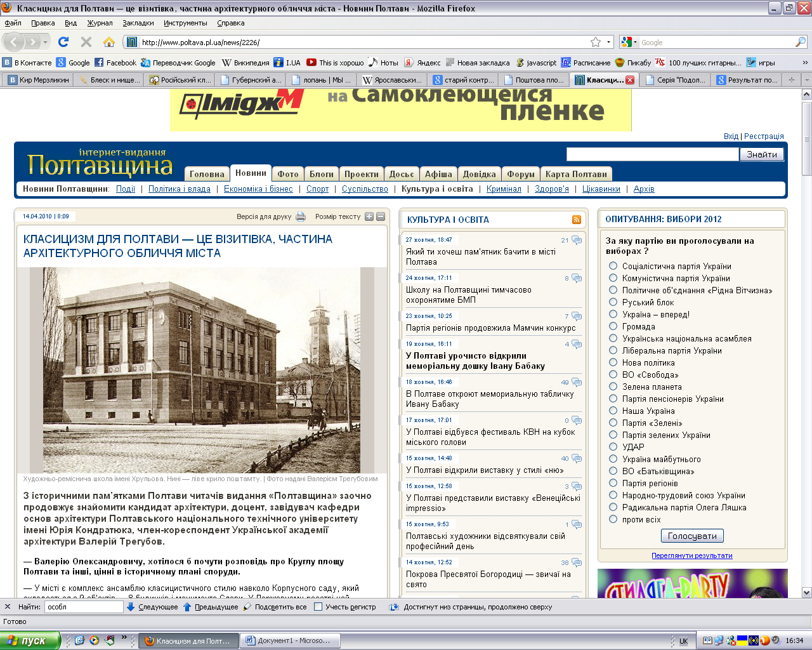The height and width of the screenshot is (650, 812).
Task: Open the Инструменты menu
Action: coord(185,23)
